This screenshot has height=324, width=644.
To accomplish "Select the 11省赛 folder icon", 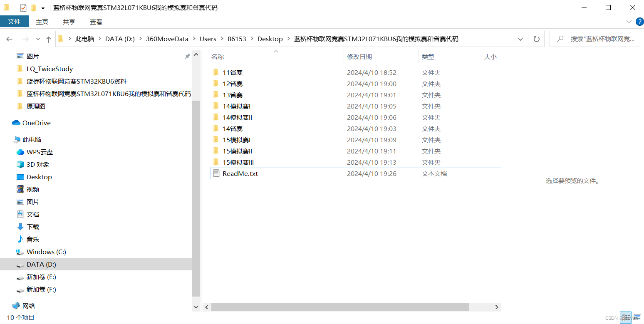I will pyautogui.click(x=216, y=72).
